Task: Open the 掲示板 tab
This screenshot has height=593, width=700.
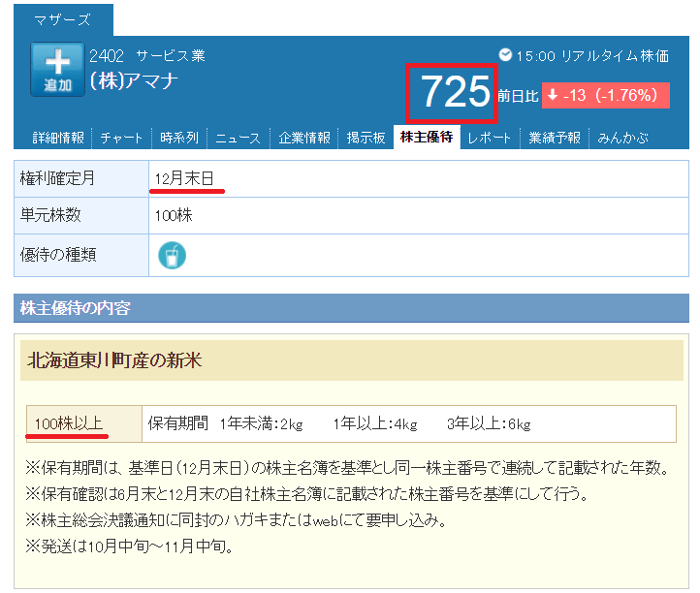Action: 366,138
